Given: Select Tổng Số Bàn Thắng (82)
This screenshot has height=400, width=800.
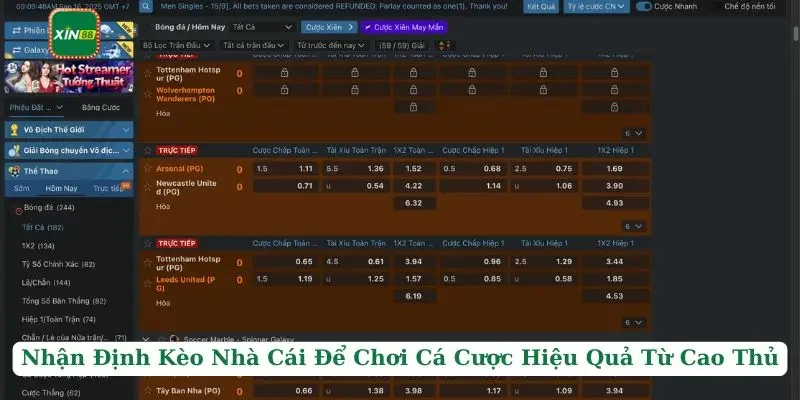Looking at the screenshot, I should [64, 301].
